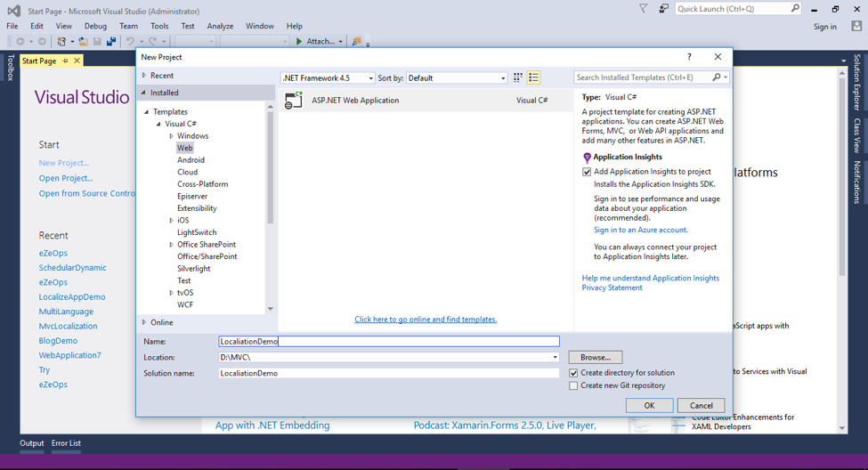This screenshot has height=470, width=868.
Task: Switch templates to small icons view
Action: click(x=517, y=78)
